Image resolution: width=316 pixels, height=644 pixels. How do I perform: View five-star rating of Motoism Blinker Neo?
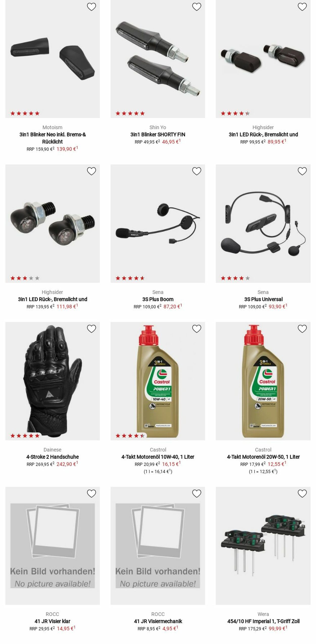click(25, 113)
